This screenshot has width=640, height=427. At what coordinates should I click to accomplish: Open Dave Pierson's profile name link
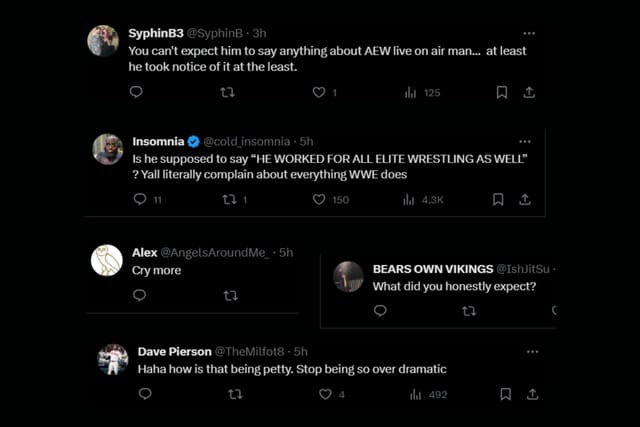(174, 351)
